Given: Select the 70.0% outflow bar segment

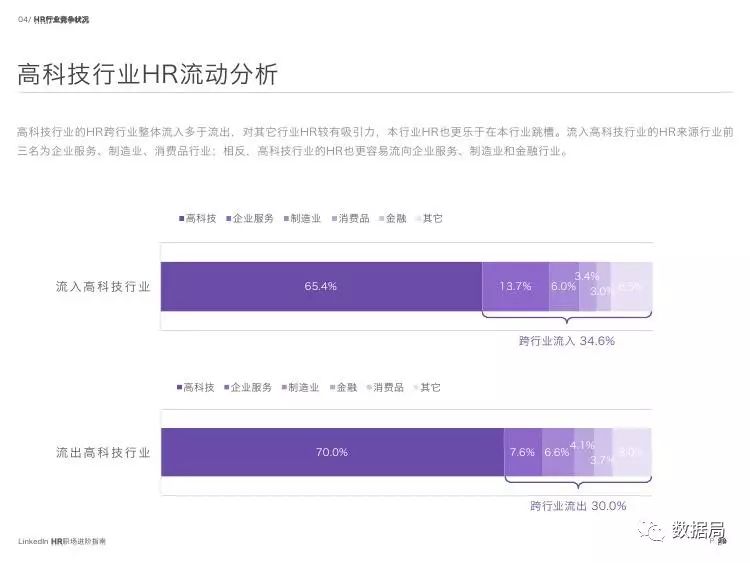Looking at the screenshot, I should [332, 452].
